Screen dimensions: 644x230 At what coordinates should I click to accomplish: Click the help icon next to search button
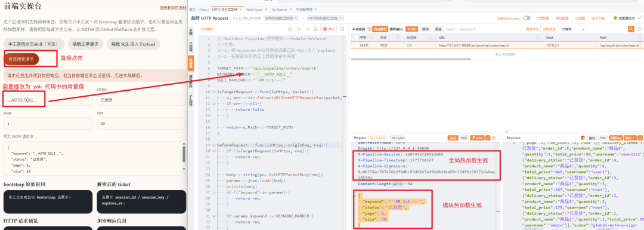[x=639, y=29]
